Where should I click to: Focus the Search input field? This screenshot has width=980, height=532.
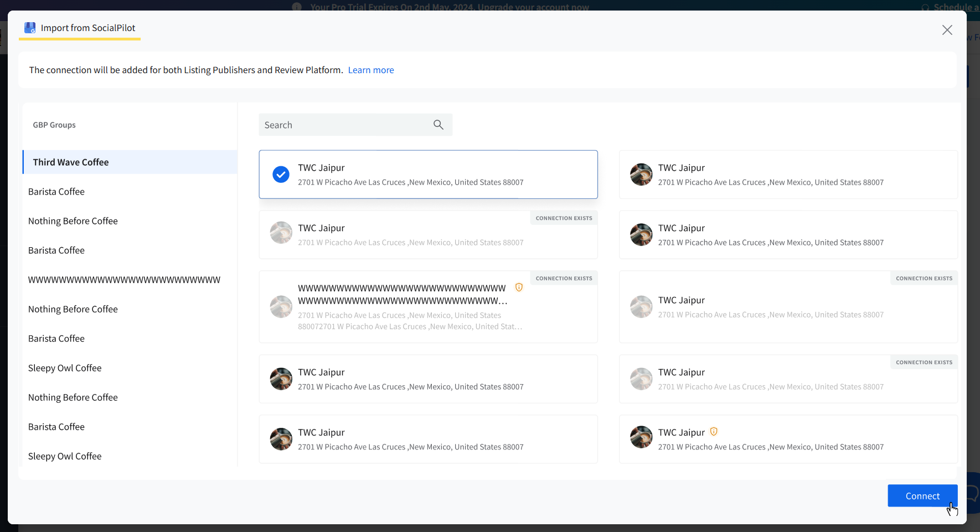355,125
